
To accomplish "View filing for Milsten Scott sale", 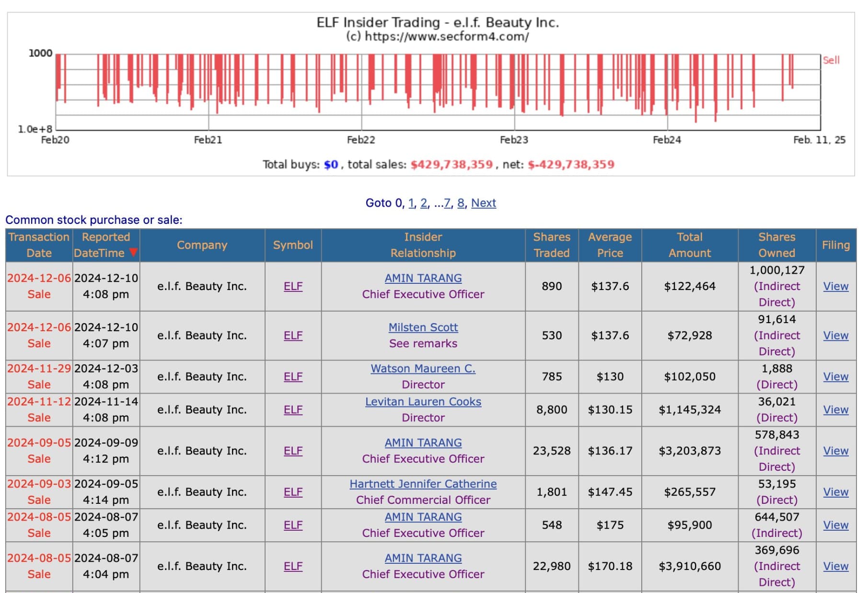I will point(835,336).
